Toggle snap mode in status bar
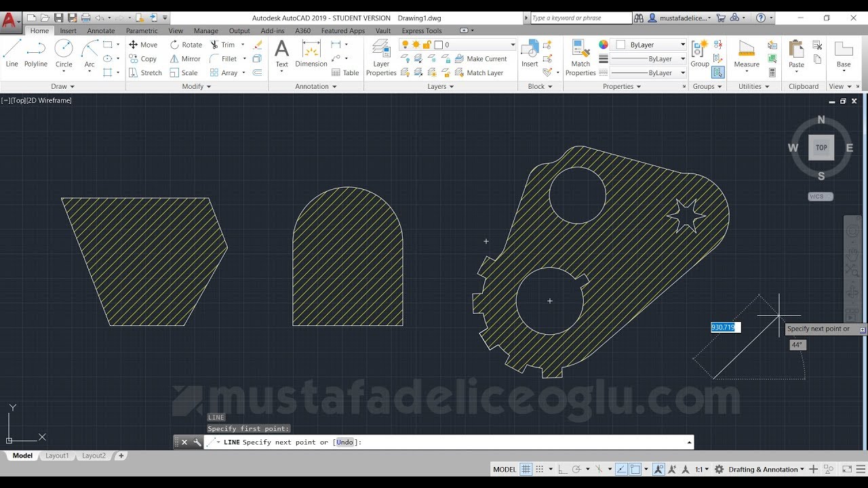Viewport: 868px width, 488px height. [540, 469]
